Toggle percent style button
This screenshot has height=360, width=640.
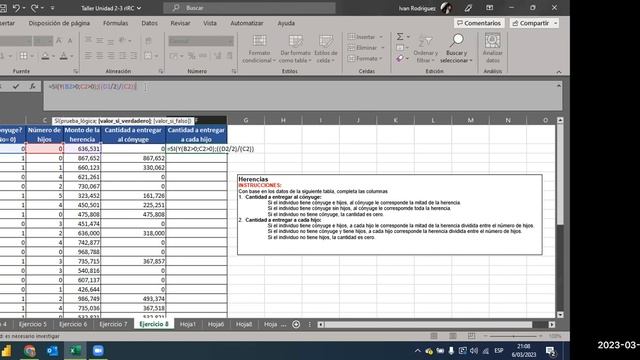pos(191,56)
